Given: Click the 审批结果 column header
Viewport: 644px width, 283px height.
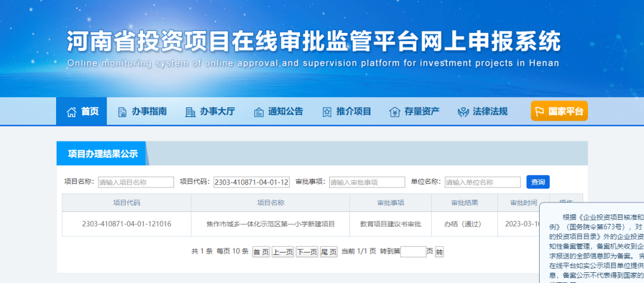Looking at the screenshot, I should pyautogui.click(x=464, y=203).
